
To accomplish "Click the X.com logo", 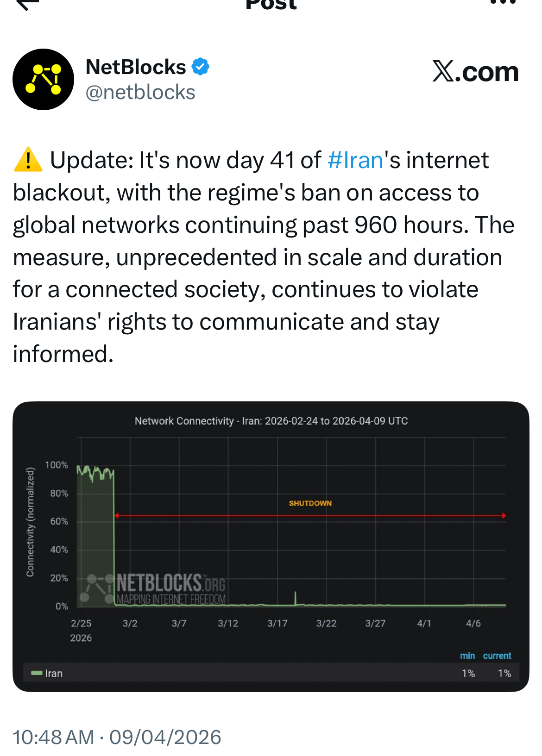I will (x=474, y=72).
